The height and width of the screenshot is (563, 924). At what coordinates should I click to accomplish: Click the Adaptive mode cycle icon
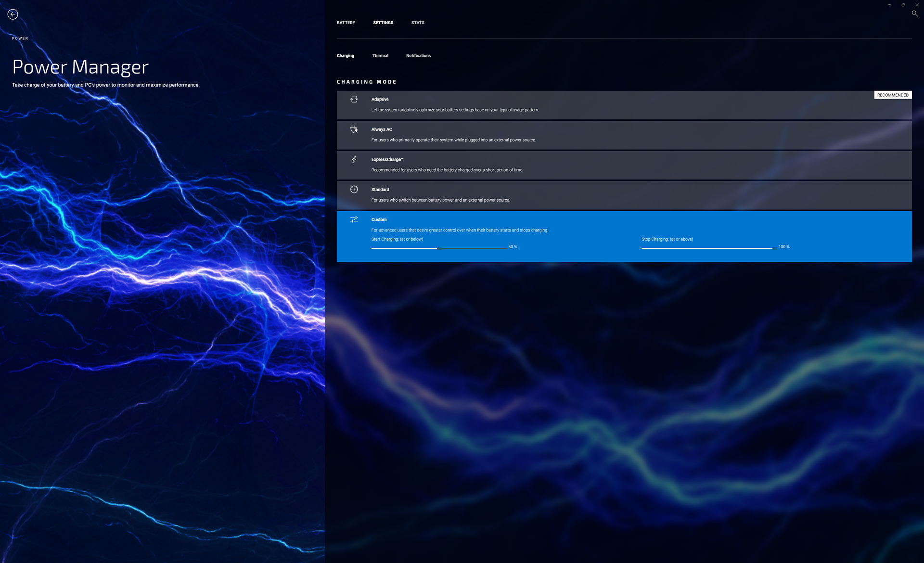(354, 99)
